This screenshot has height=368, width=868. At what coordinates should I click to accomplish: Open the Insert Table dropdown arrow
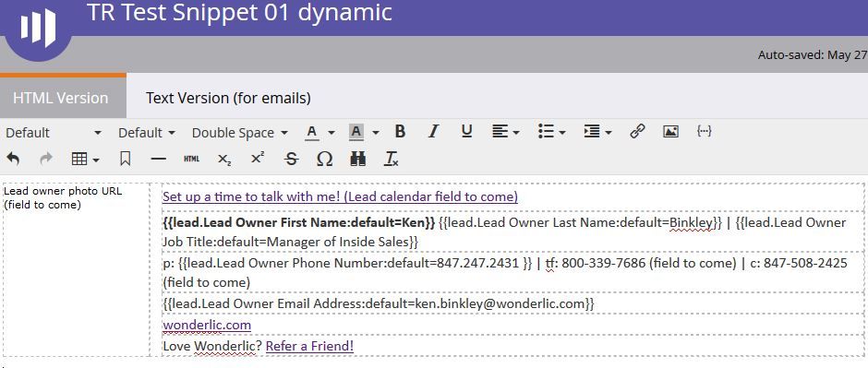(96, 160)
